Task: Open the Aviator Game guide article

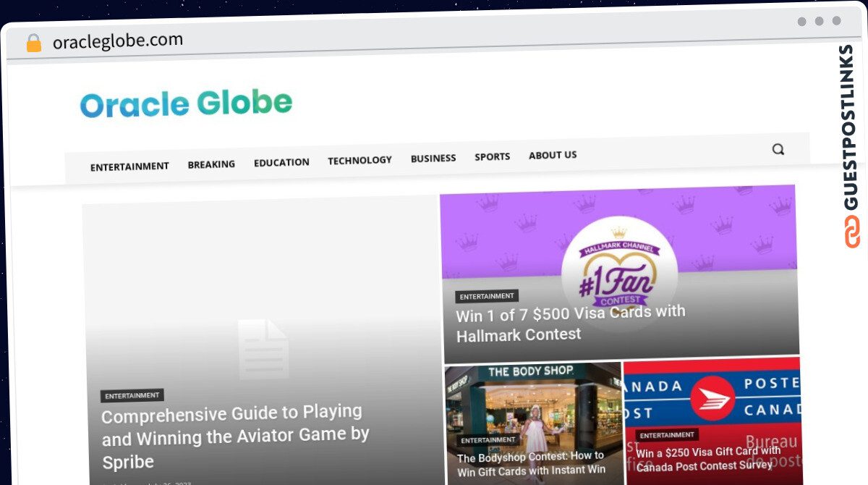Action: click(235, 436)
